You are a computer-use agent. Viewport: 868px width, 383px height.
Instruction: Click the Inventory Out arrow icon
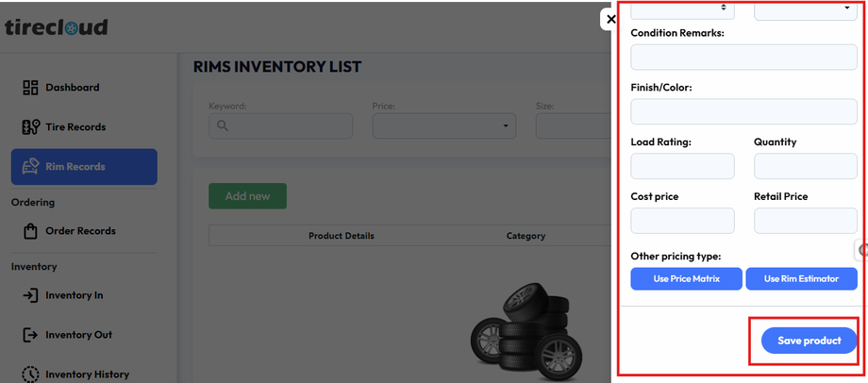click(x=30, y=335)
